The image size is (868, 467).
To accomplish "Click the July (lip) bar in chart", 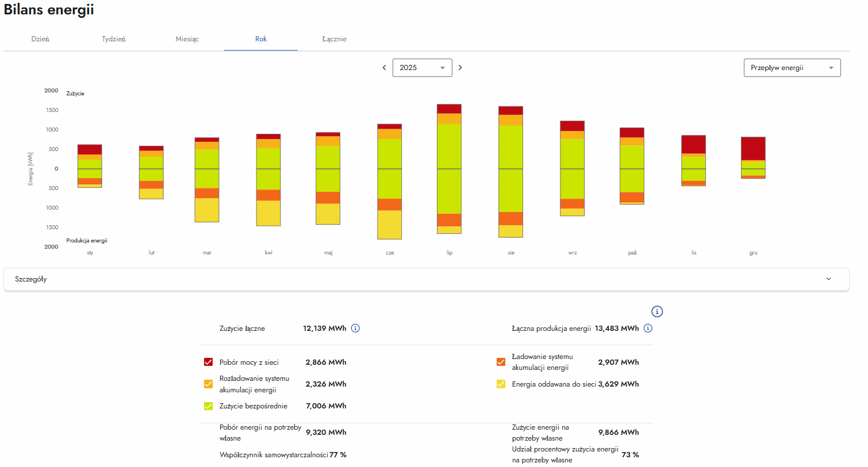I will click(450, 169).
